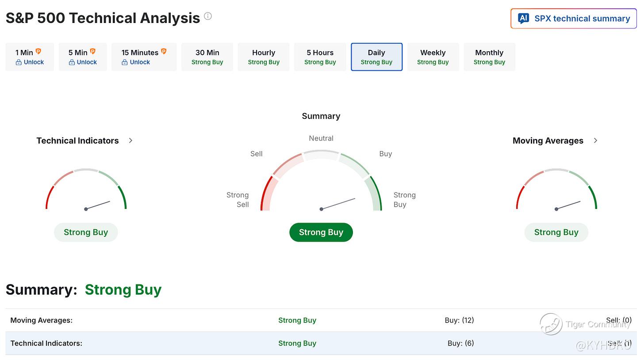Open the Technical Indicators heading link

click(x=77, y=141)
